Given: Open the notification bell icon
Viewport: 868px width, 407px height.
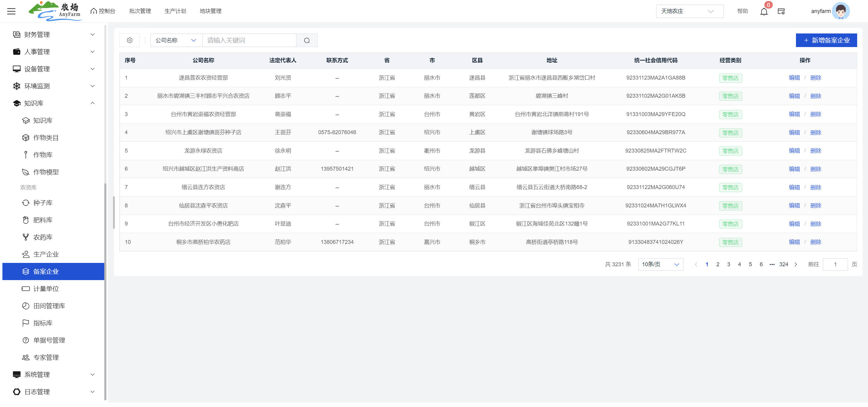Looking at the screenshot, I should pyautogui.click(x=763, y=11).
